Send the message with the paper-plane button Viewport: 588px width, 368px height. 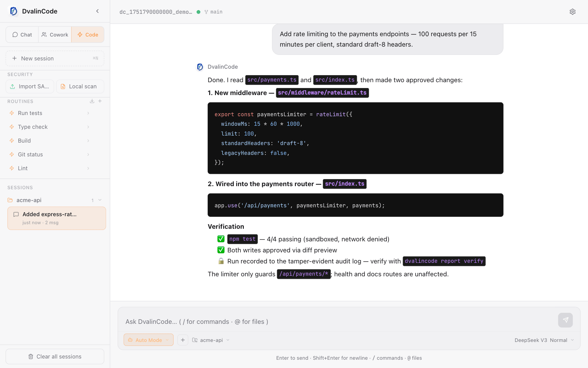tap(565, 320)
